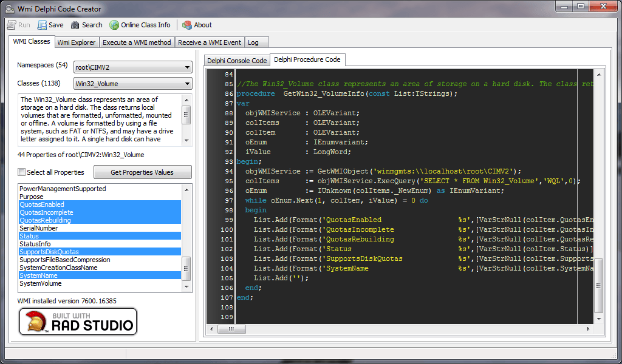622x364 pixels.
Task: Open Online Class Info globe icon
Action: coord(114,25)
